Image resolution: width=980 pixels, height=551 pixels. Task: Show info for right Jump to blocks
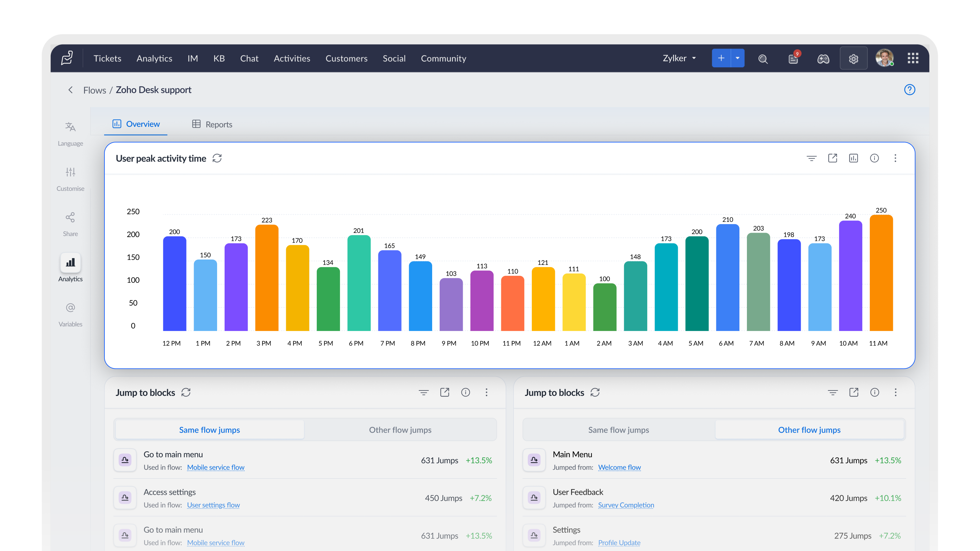coord(875,393)
